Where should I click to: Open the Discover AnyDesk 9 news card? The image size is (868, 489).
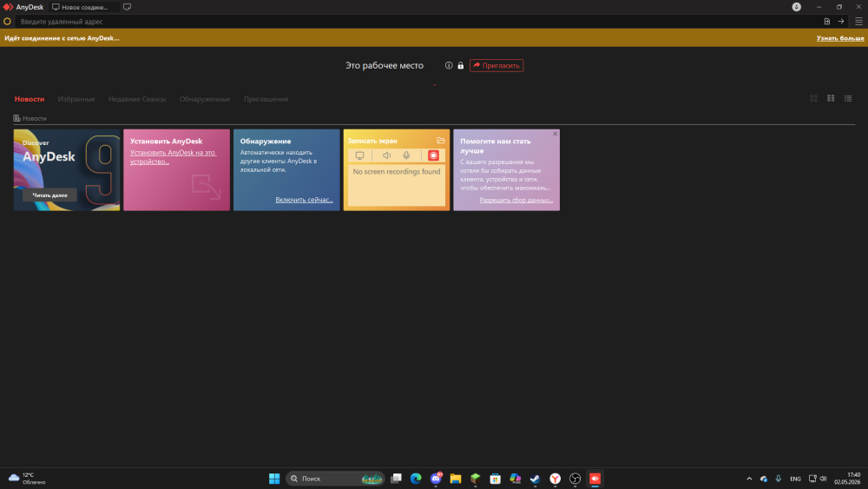pos(67,170)
